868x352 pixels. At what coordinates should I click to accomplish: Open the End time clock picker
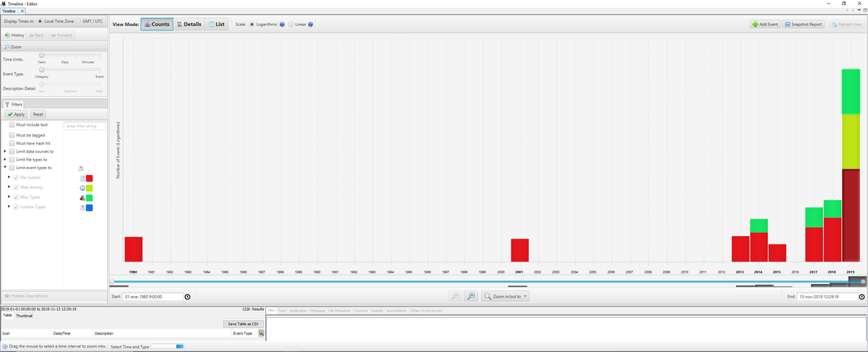(x=861, y=296)
